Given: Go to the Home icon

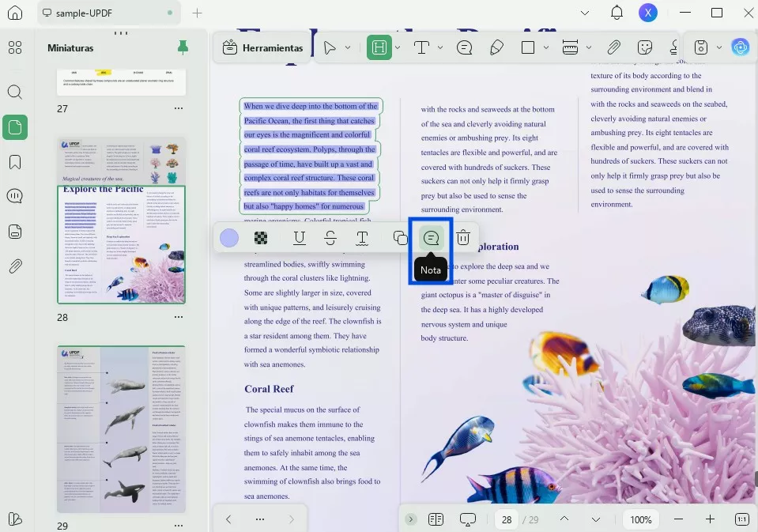Looking at the screenshot, I should (x=15, y=13).
